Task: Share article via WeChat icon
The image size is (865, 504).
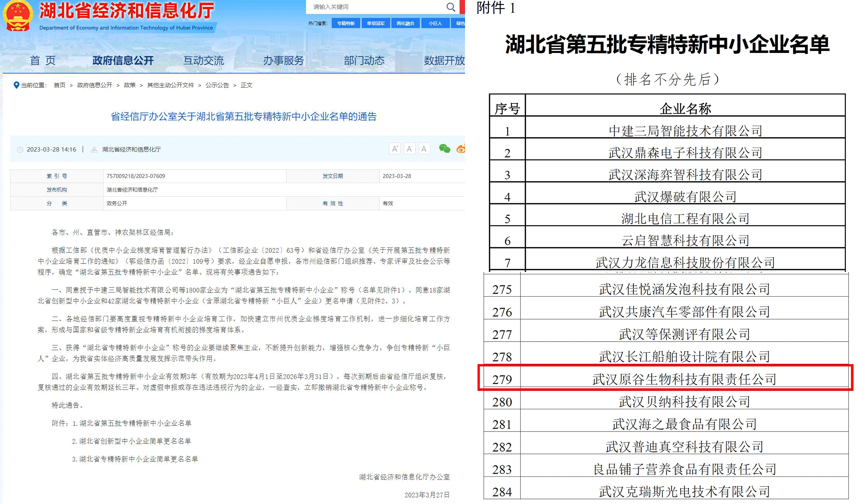Action: (x=444, y=148)
